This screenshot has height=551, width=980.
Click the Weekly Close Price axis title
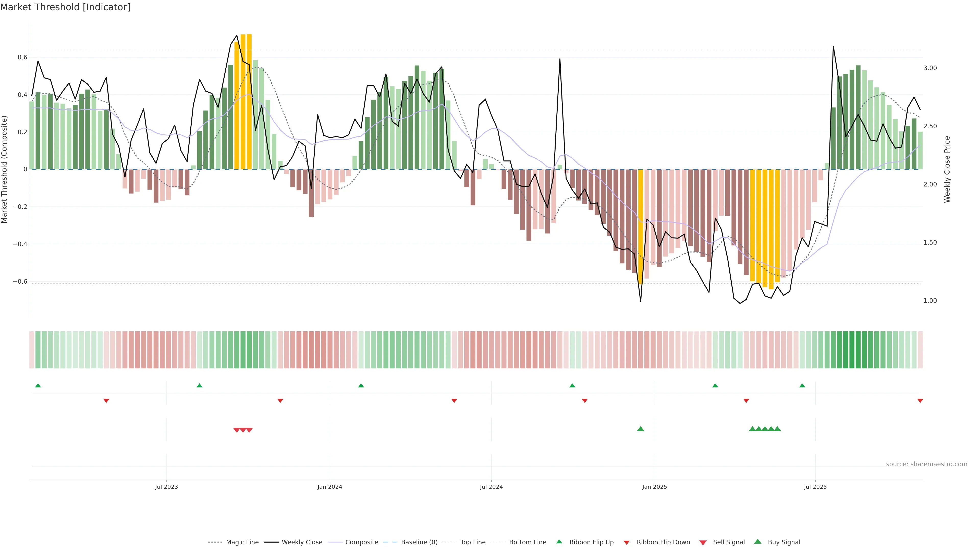pyautogui.click(x=947, y=169)
